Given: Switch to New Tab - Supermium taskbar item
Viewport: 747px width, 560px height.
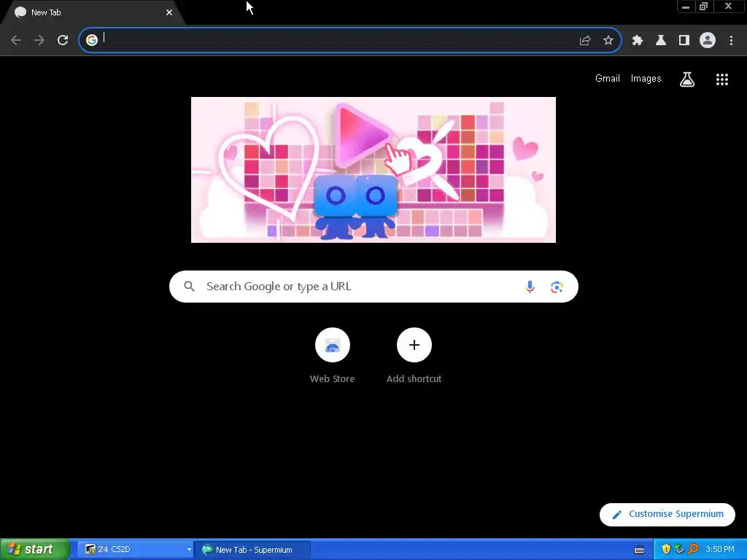Looking at the screenshot, I should [x=252, y=550].
